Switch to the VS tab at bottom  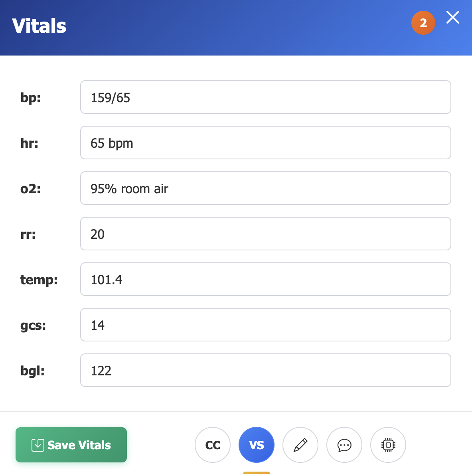click(257, 444)
